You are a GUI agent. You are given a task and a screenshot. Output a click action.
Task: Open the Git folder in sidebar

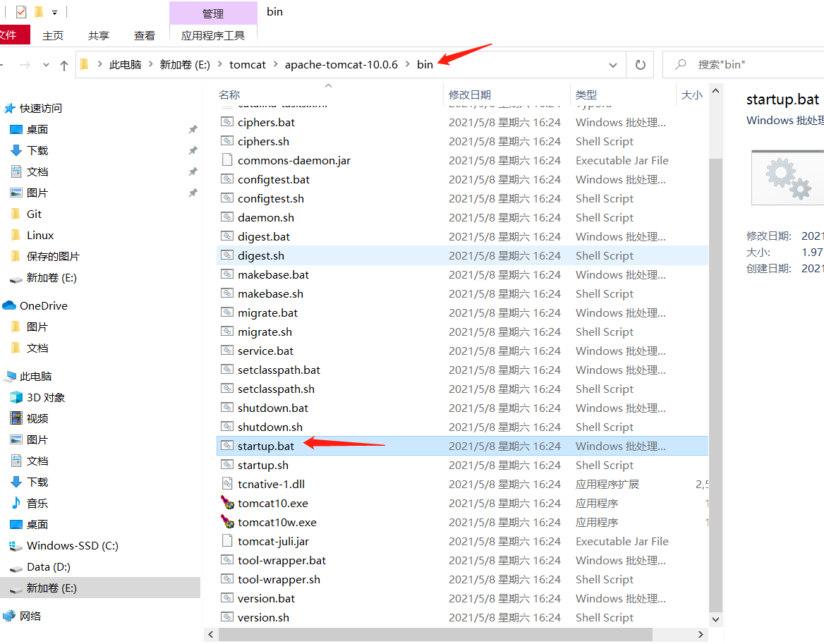coord(34,214)
